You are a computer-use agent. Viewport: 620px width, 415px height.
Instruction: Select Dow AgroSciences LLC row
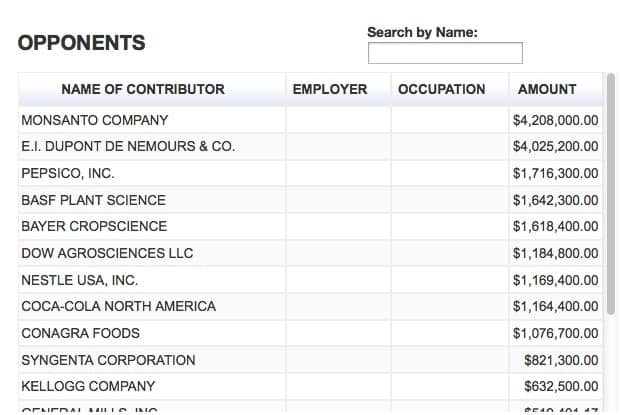(107, 253)
